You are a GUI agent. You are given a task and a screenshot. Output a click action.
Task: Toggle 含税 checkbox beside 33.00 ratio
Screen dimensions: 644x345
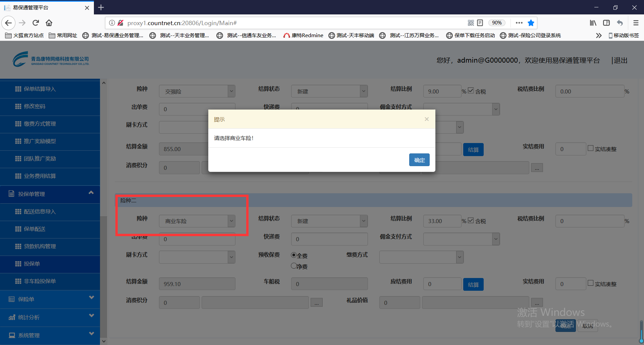pos(471,220)
